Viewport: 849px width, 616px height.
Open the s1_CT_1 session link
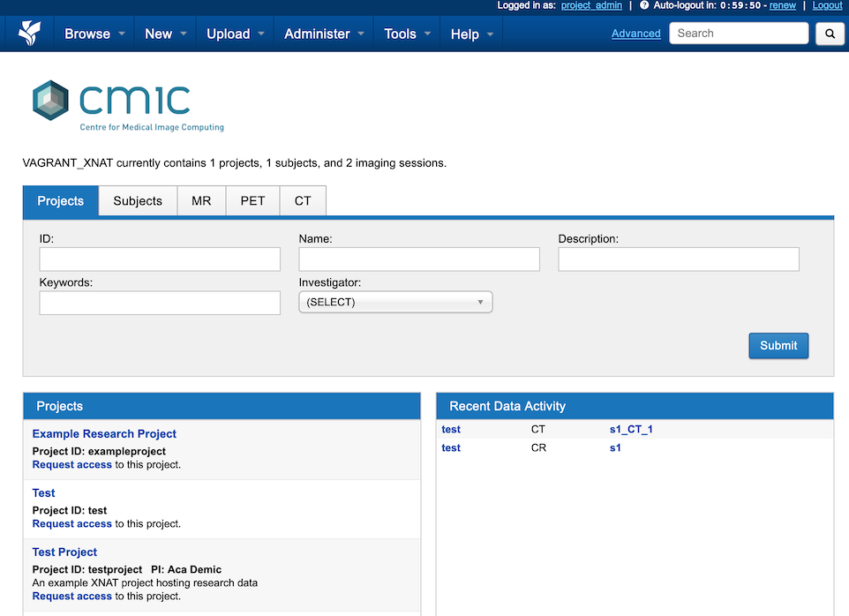[628, 429]
